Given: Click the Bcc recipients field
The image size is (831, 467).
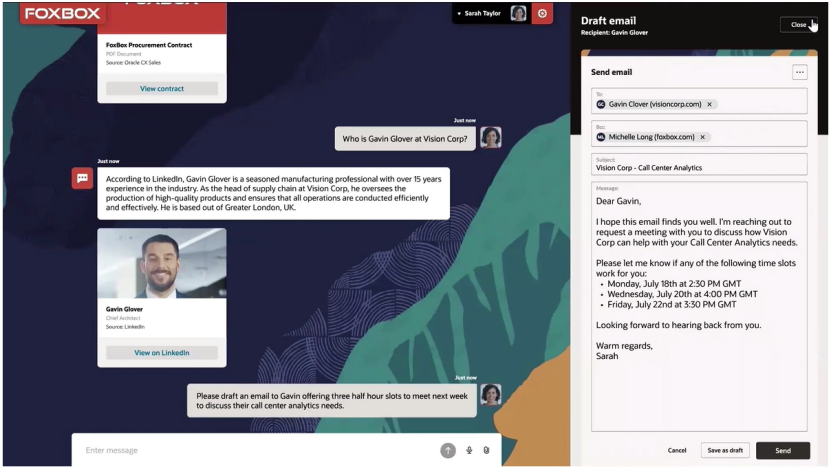Looking at the screenshot, I should tap(699, 134).
